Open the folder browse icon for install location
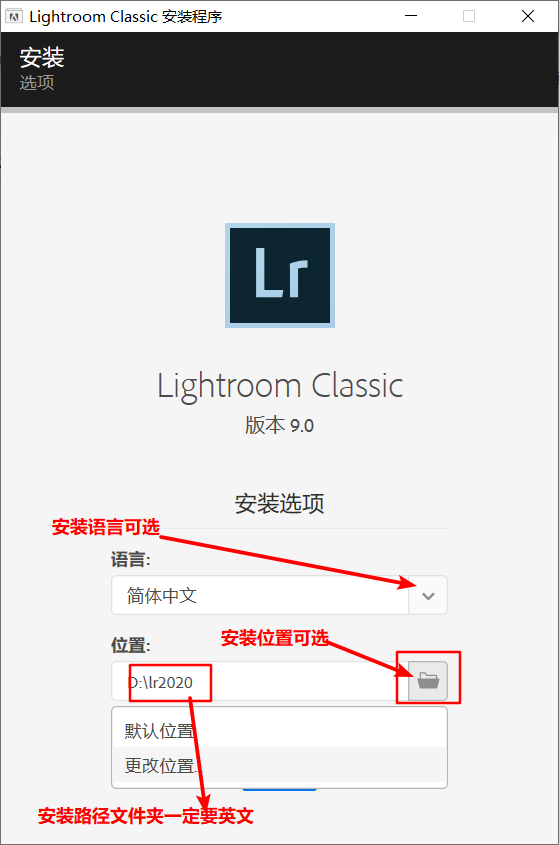This screenshot has width=559, height=845. click(427, 681)
